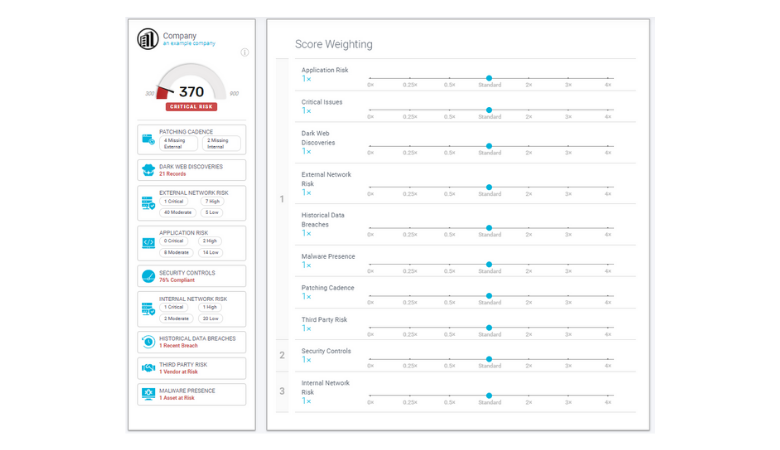780x450 pixels.
Task: Click the 370 score gauge
Action: coord(192,82)
